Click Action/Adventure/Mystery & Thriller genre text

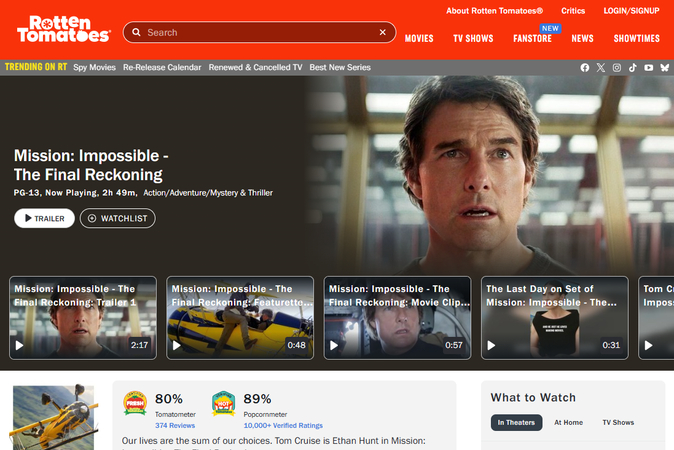(208, 193)
